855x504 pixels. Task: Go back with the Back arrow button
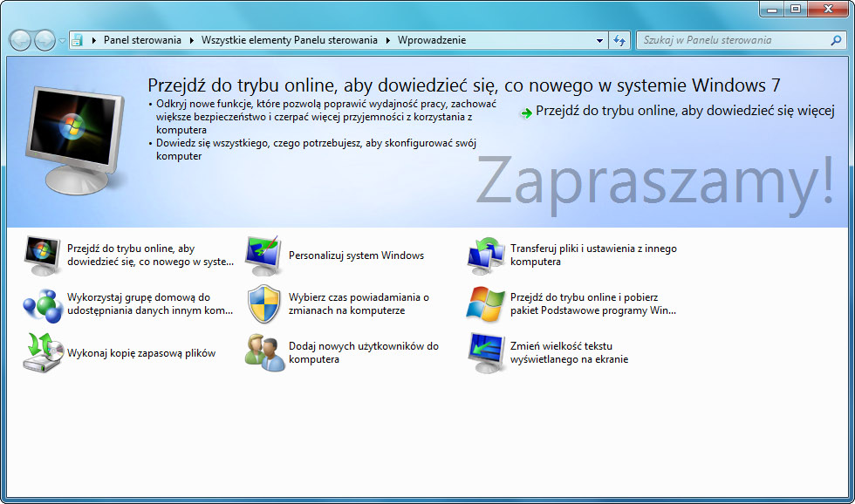click(x=20, y=40)
